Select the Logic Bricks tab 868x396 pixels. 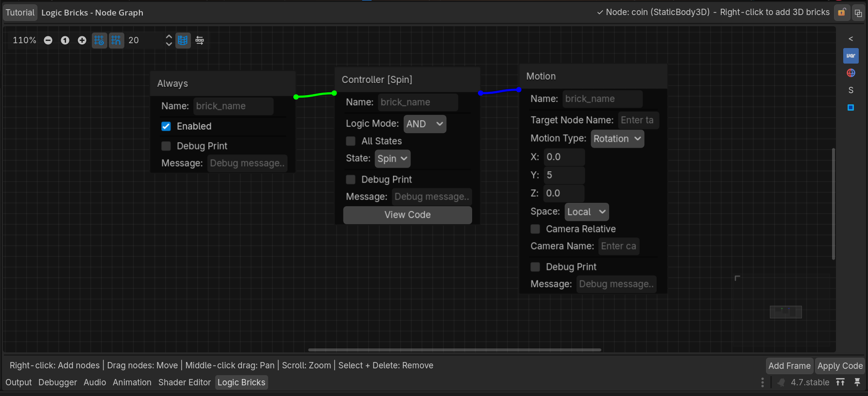(x=241, y=382)
